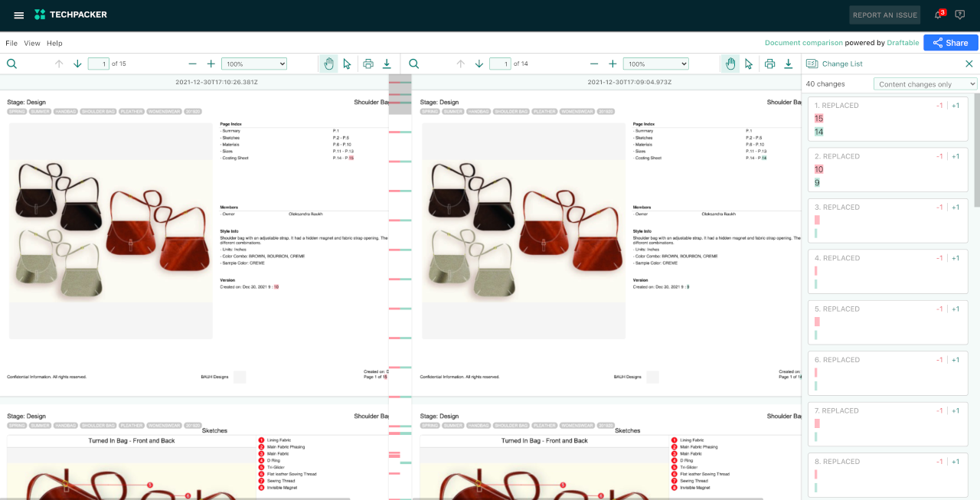Close the Change List panel

[x=969, y=64]
